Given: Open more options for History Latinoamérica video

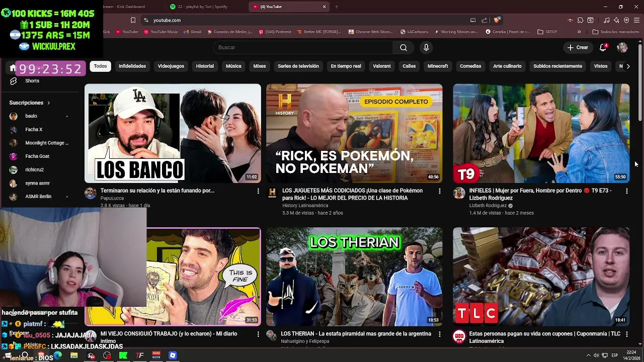Looking at the screenshot, I should coord(439,191).
